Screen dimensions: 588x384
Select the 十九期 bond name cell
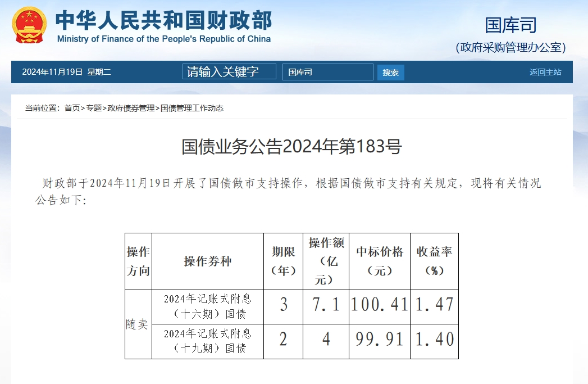click(x=208, y=341)
